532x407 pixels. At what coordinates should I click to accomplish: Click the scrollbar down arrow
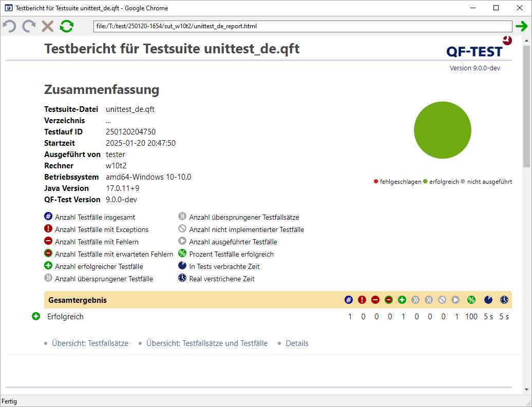526,390
